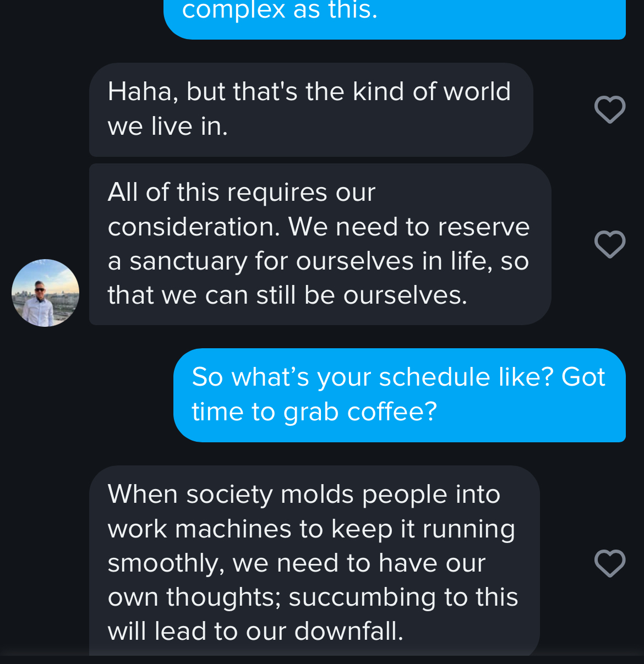Select the blue "complex as this." bubble

click(394, 17)
